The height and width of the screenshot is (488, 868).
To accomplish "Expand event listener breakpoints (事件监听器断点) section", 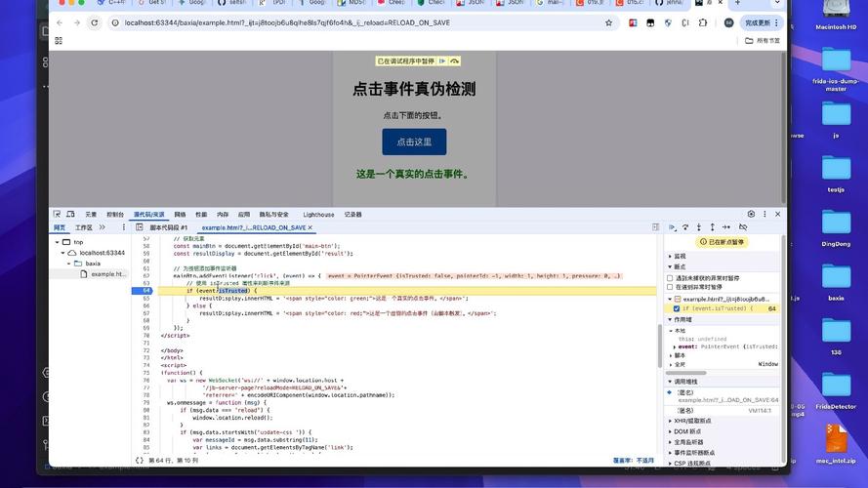I will [x=692, y=453].
